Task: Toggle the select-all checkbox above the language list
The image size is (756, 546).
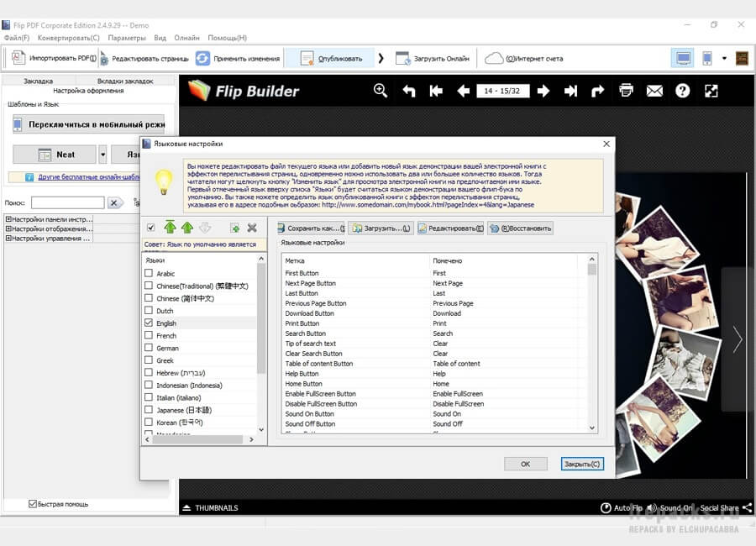Action: pyautogui.click(x=151, y=228)
